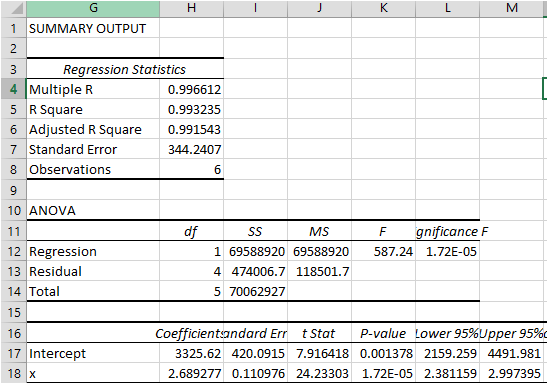The width and height of the screenshot is (548, 384).
Task: Select the value 118501.7
Action: pyautogui.click(x=319, y=271)
